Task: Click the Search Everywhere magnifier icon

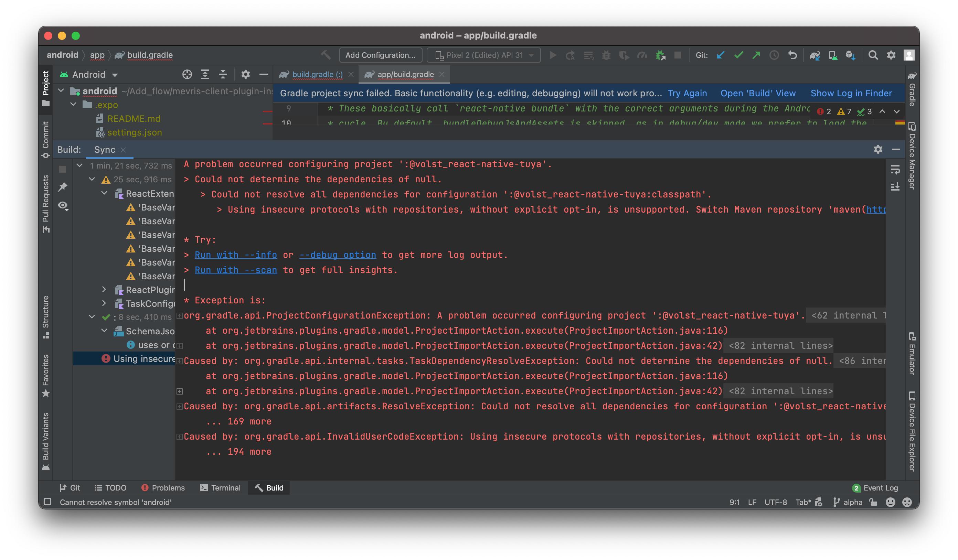Action: click(873, 55)
